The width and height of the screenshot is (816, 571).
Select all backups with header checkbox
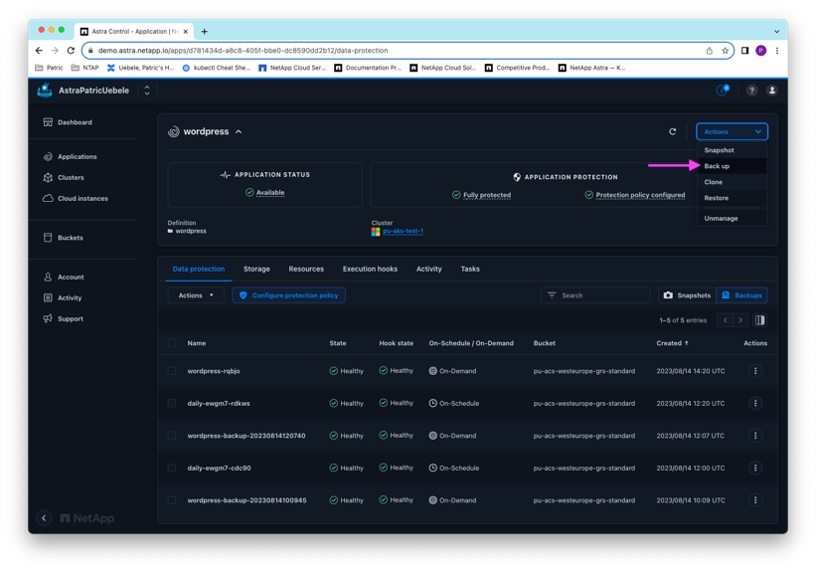click(172, 343)
